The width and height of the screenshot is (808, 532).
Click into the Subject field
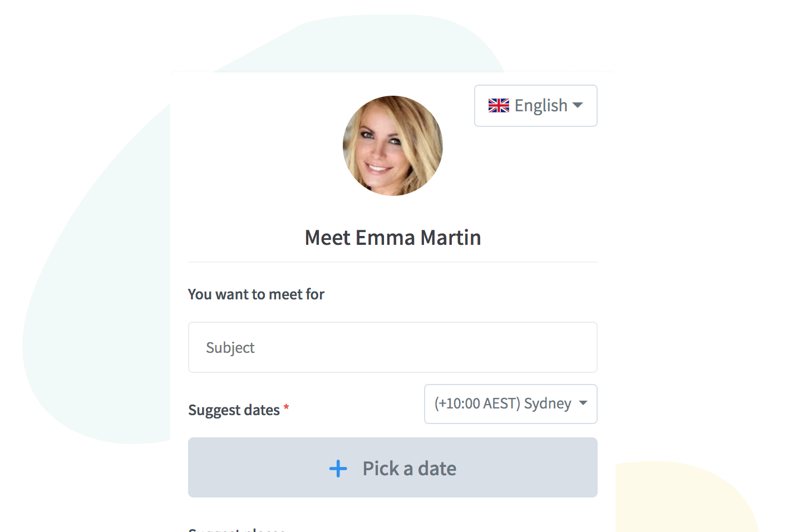pyautogui.click(x=392, y=348)
